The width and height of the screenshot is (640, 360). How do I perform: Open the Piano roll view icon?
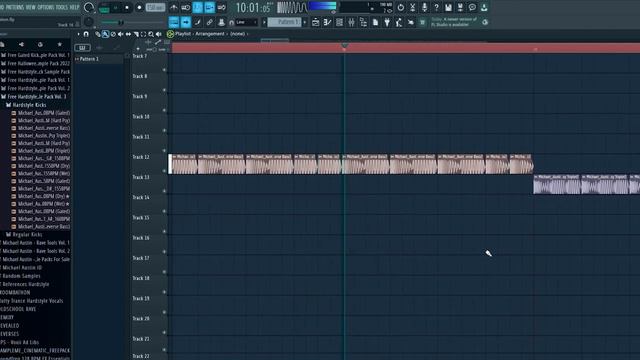[x=327, y=22]
